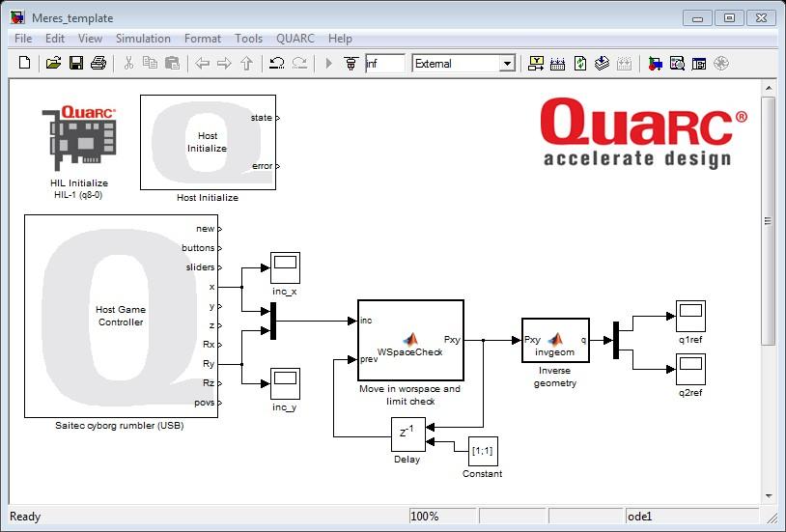Undo the last action

click(277, 63)
